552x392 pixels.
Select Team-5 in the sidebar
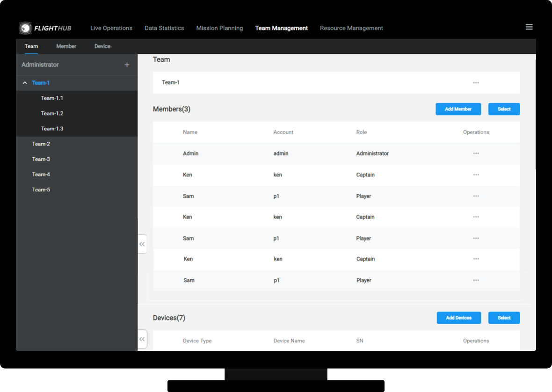click(41, 190)
